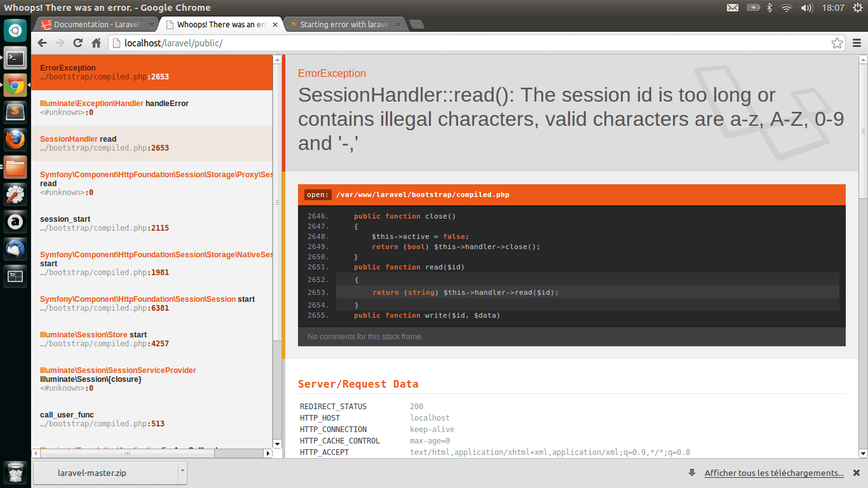The width and height of the screenshot is (868, 488).
Task: Open Firefox from the dock
Action: point(14,140)
